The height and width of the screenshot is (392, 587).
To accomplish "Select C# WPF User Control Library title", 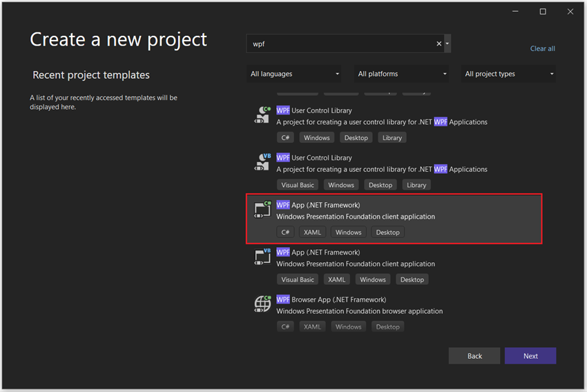I will pos(314,110).
